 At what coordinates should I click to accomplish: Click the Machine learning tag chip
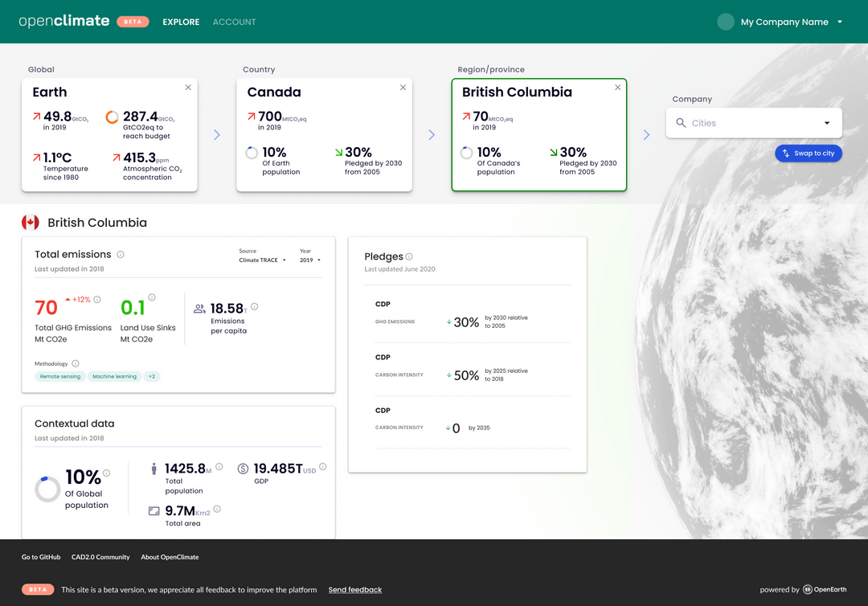click(114, 376)
